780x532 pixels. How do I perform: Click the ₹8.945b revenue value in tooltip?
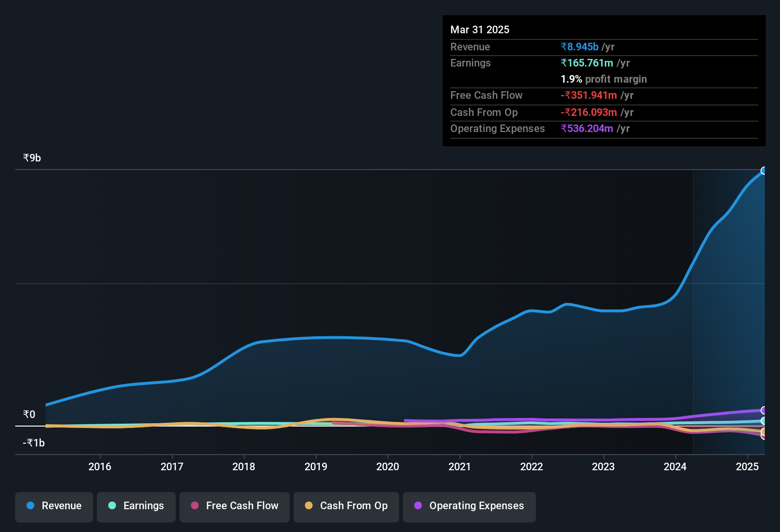pyautogui.click(x=580, y=47)
